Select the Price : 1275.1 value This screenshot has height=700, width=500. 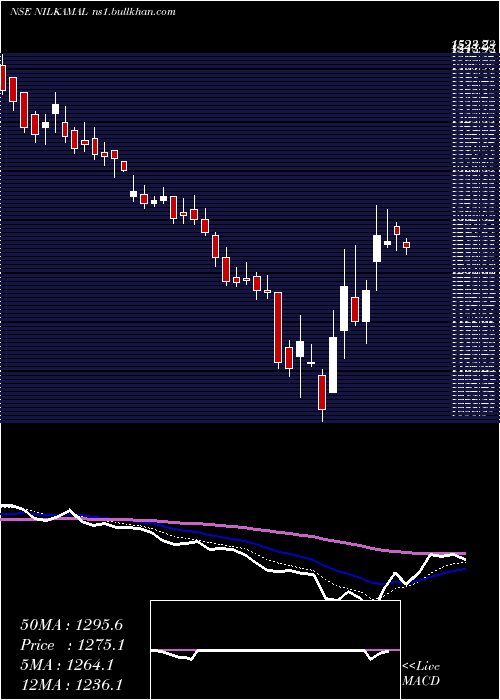pos(72,645)
